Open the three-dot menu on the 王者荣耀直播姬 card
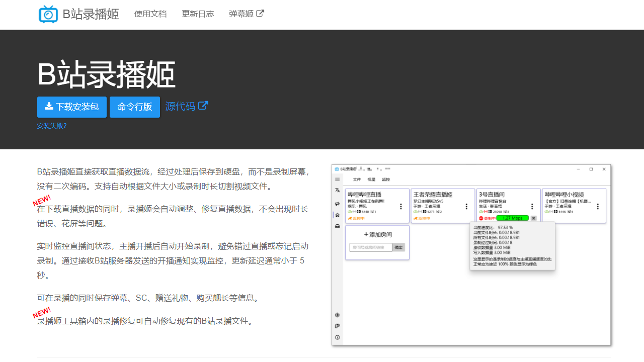 click(466, 206)
